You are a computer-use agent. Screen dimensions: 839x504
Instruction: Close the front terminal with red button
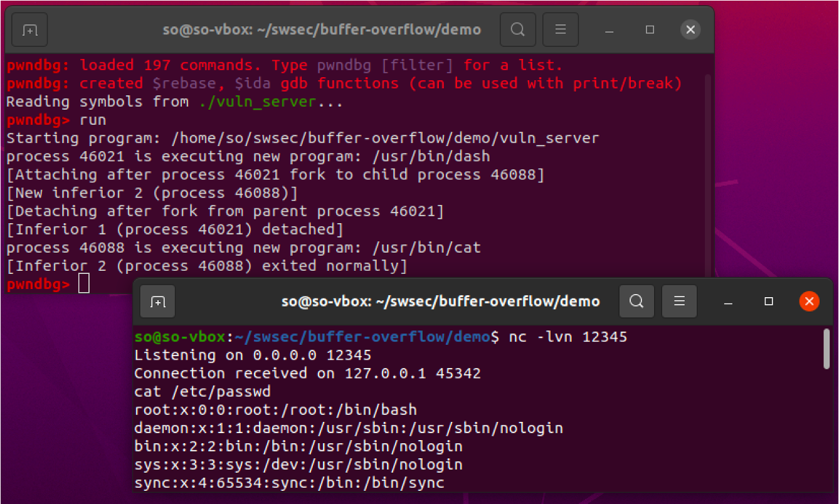[810, 302]
